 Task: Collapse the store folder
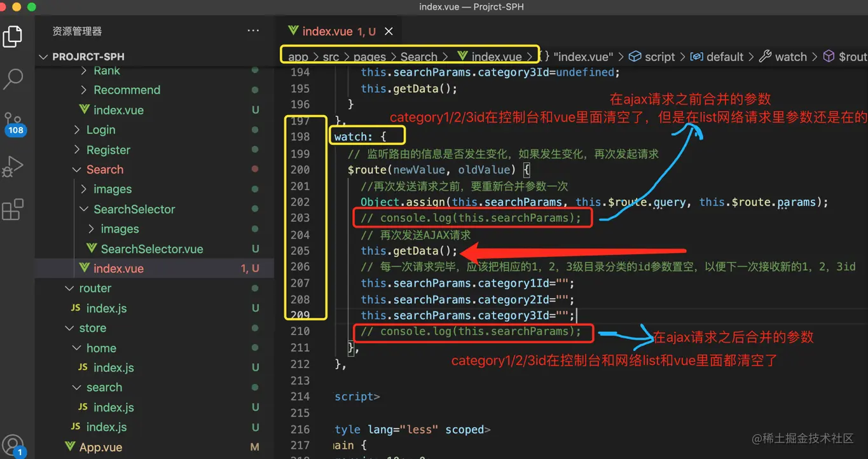click(70, 328)
